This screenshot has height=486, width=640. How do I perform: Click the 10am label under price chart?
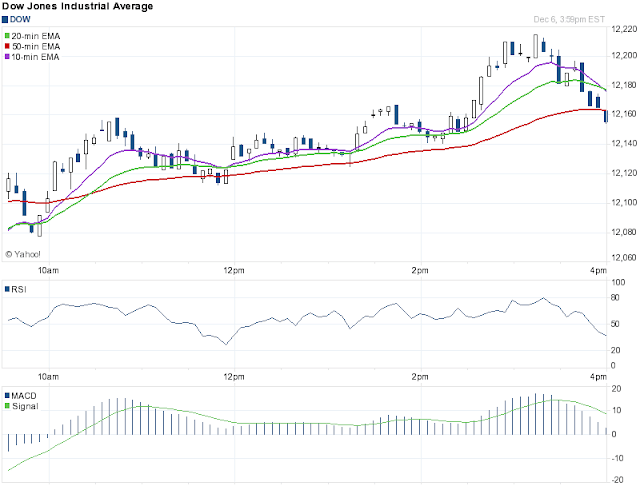point(49,270)
